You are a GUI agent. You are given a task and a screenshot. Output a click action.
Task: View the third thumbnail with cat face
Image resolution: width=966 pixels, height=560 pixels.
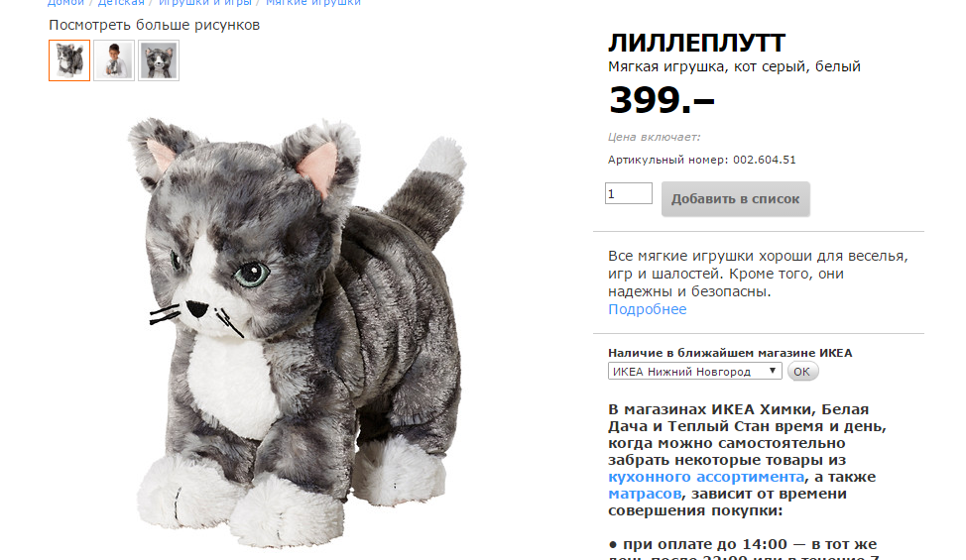[159, 60]
